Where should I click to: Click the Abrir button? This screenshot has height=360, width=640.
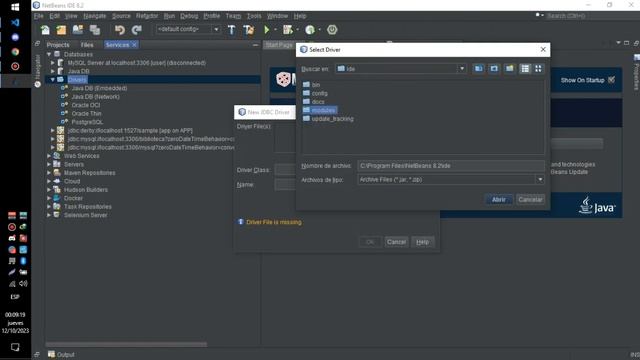498,200
